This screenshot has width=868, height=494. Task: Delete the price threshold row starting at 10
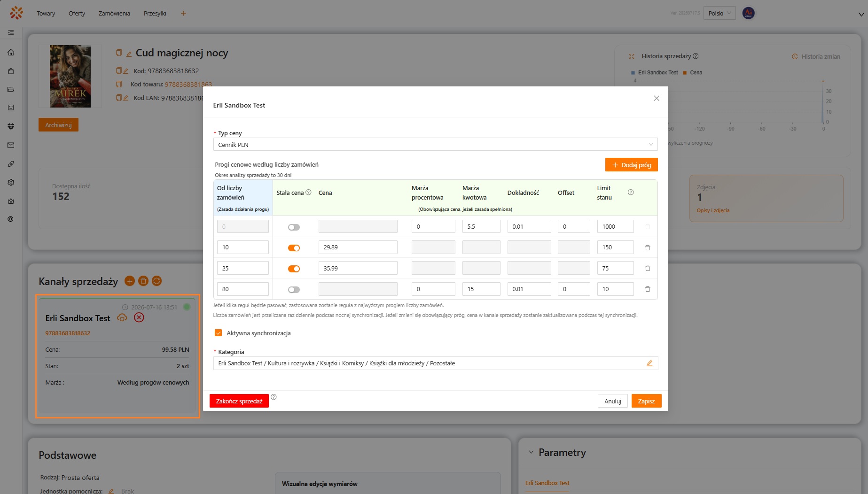click(x=648, y=247)
